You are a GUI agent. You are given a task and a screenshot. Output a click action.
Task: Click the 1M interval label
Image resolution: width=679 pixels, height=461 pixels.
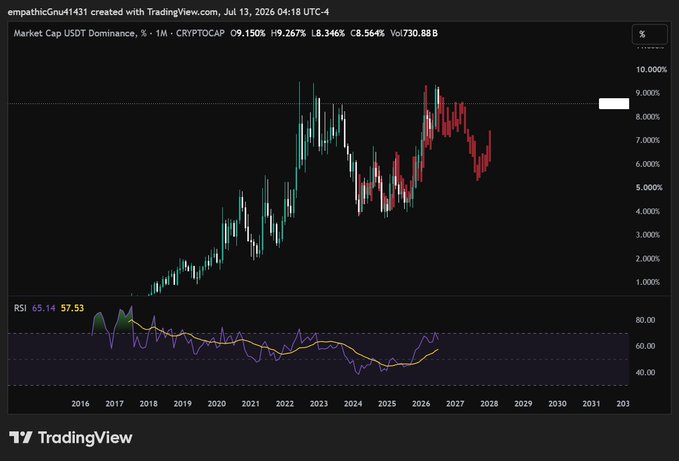coord(161,33)
